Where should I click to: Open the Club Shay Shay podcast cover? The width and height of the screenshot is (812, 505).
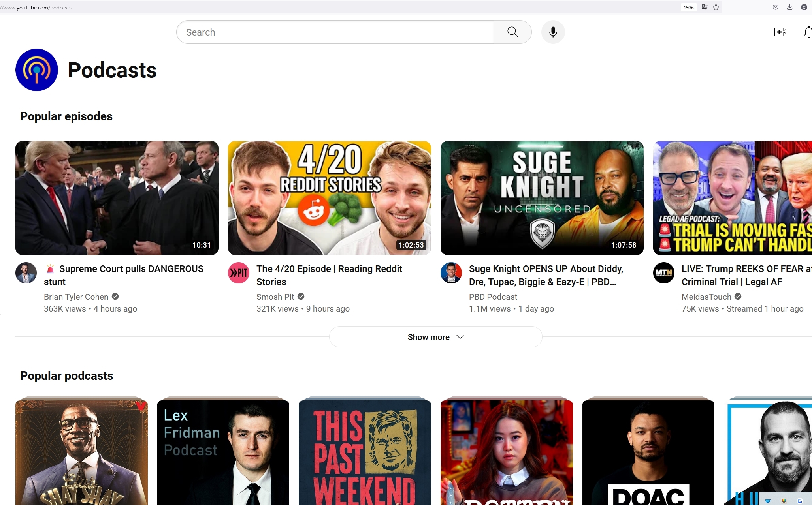point(81,452)
